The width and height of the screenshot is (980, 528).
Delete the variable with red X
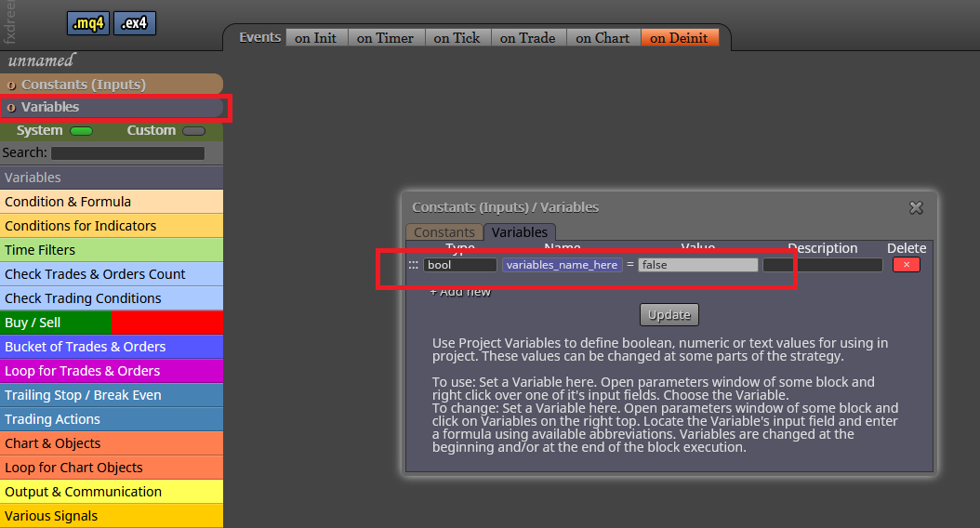[x=907, y=265]
